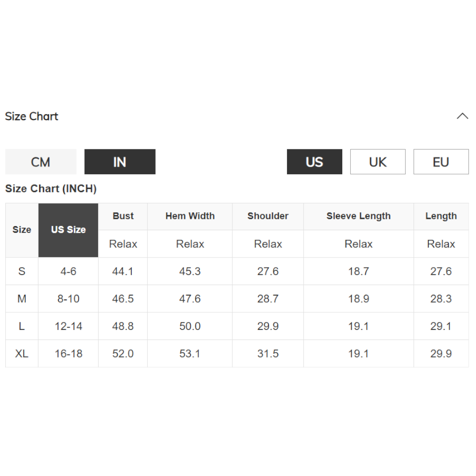The width and height of the screenshot is (476, 476).
Task: Switch sizing region to EU
Action: point(441,162)
